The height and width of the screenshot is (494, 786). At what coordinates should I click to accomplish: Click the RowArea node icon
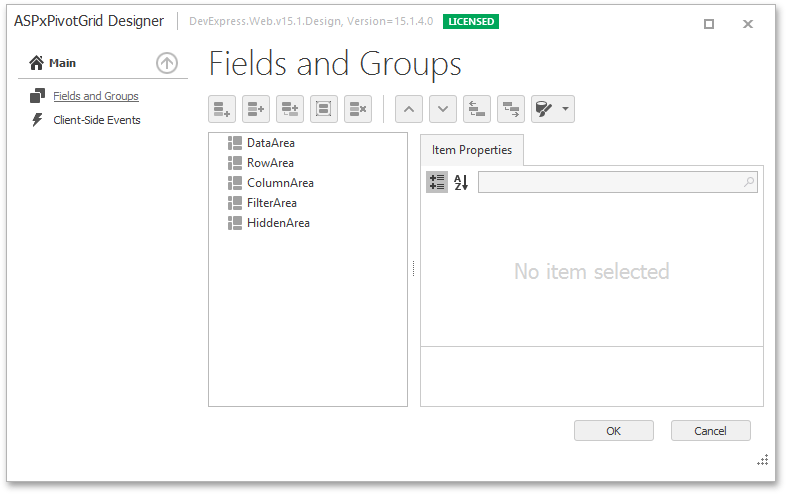[x=235, y=163]
